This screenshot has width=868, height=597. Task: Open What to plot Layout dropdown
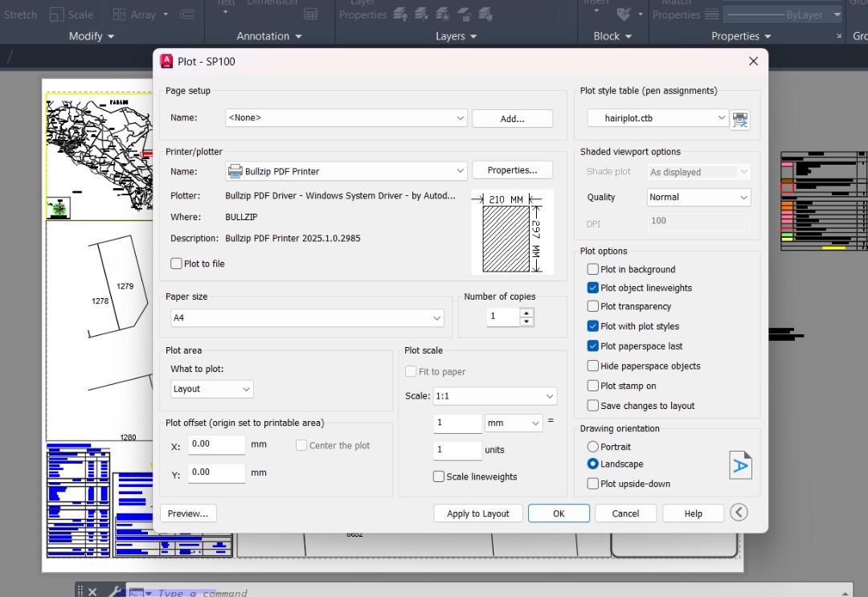pos(212,389)
